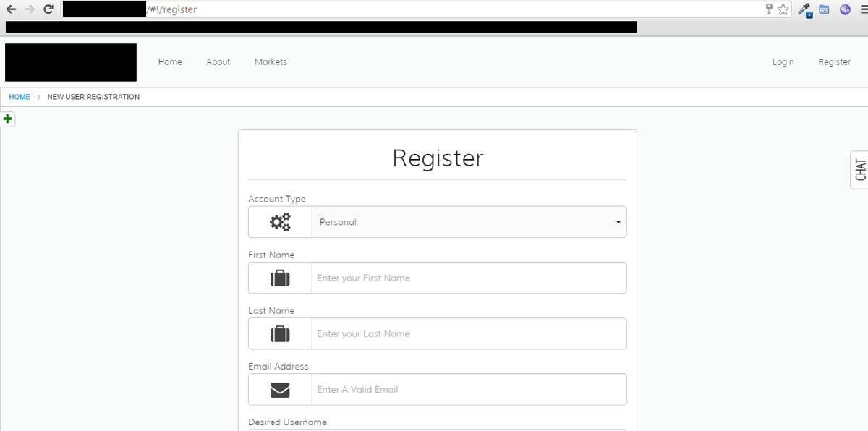Image resolution: width=868 pixels, height=431 pixels.
Task: Click the First Name label
Action: [271, 255]
